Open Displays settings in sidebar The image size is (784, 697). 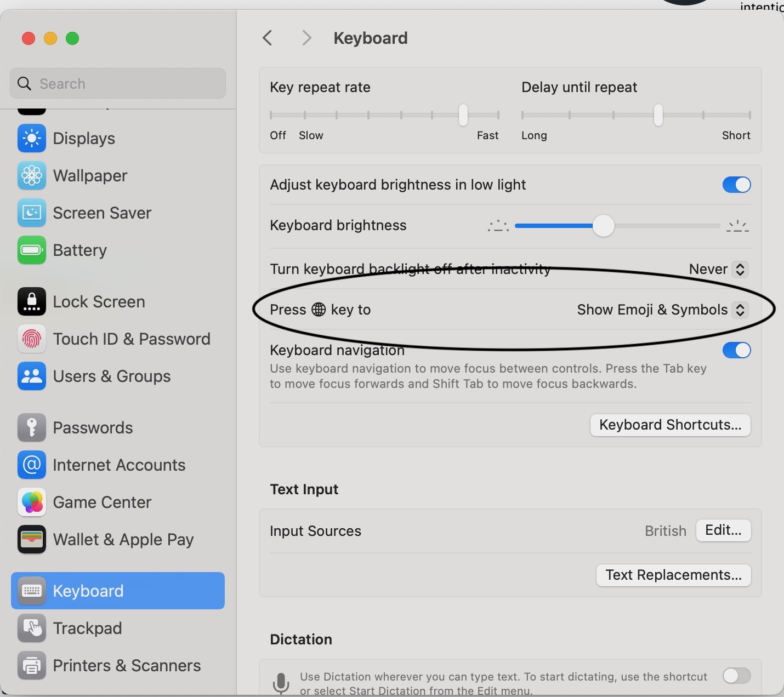[118, 138]
